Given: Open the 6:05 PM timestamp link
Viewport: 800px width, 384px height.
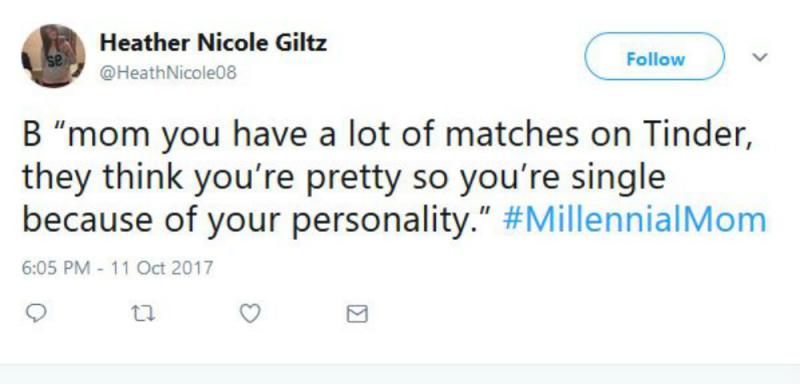Looking at the screenshot, I should [56, 267].
